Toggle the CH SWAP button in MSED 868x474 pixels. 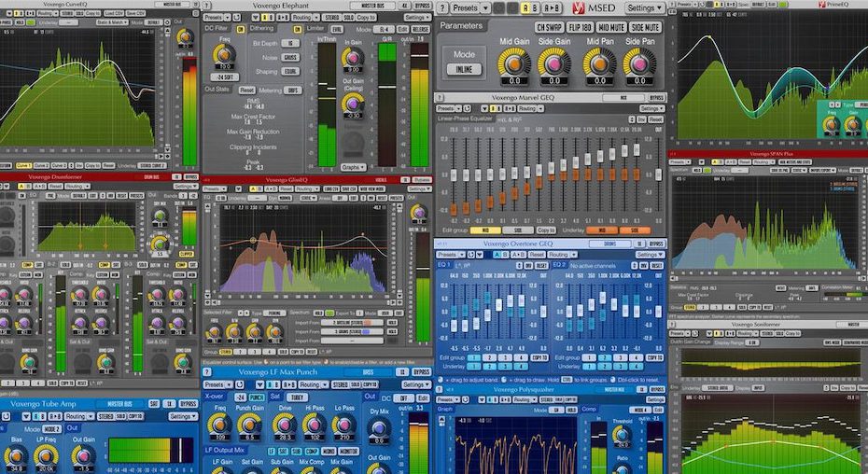[549, 27]
